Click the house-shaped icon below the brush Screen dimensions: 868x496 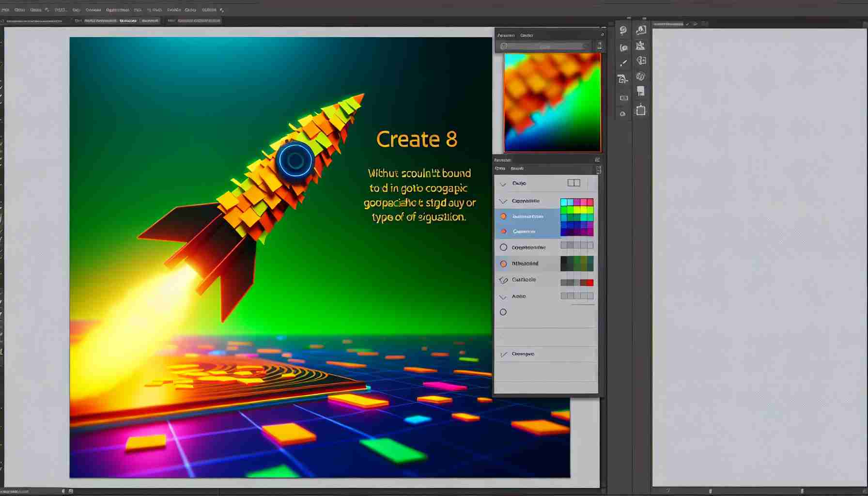(x=623, y=79)
